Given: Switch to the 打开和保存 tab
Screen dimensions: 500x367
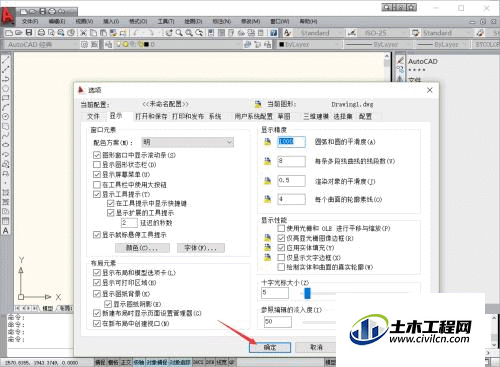Looking at the screenshot, I should [x=151, y=116].
